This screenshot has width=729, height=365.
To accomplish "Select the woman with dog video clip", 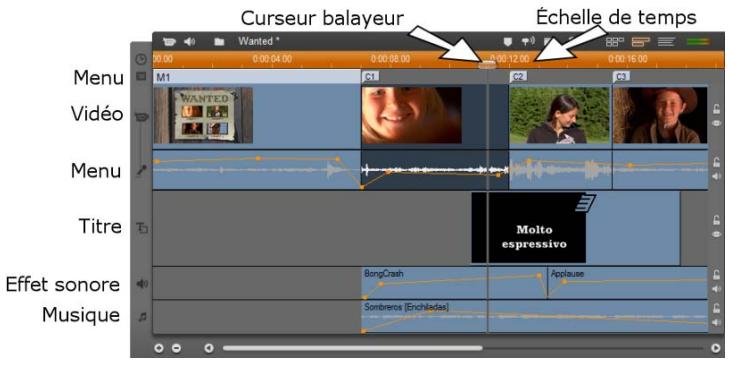I will pyautogui.click(x=560, y=115).
